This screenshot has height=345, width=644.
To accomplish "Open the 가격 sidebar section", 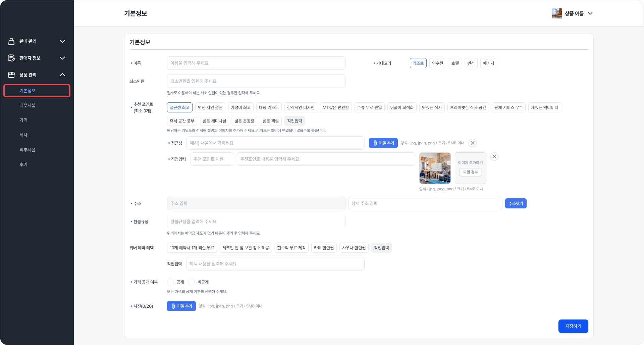I will click(x=23, y=120).
